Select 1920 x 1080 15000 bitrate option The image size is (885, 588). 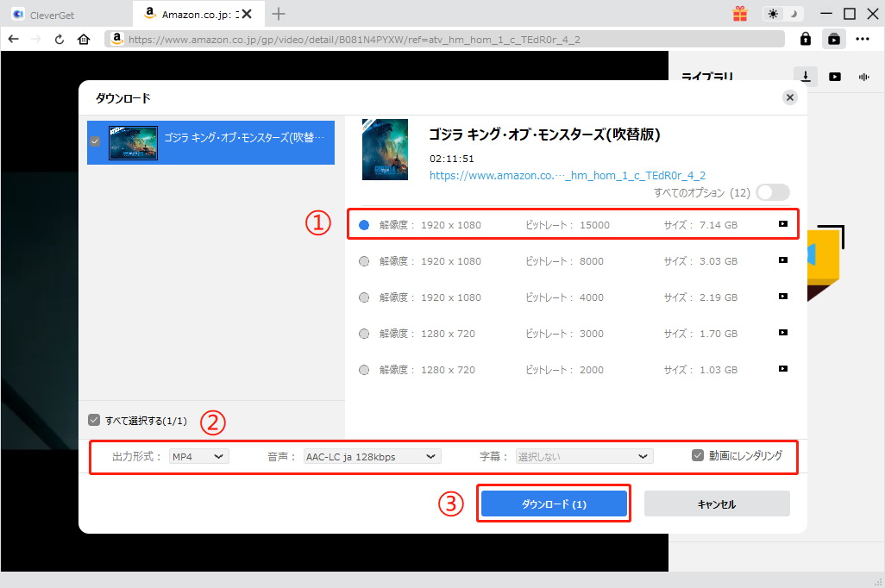[x=364, y=225]
